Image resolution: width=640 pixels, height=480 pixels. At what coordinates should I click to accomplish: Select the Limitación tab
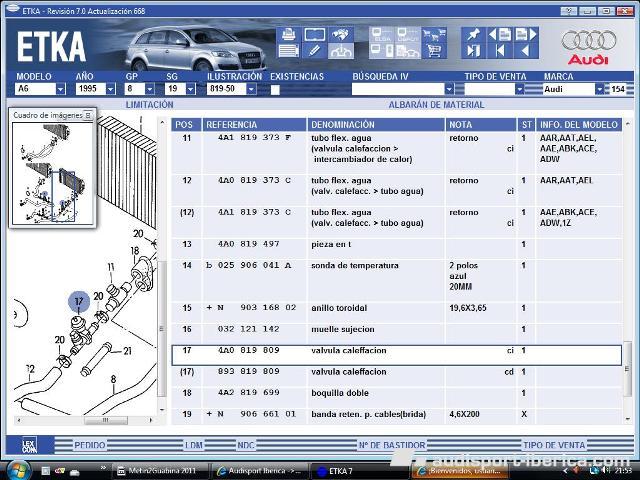pyautogui.click(x=149, y=105)
